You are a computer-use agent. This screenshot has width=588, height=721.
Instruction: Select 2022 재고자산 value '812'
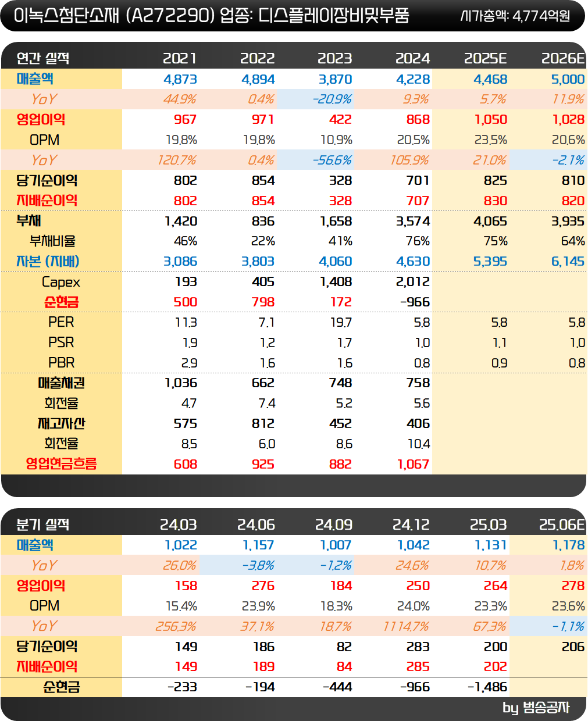263,423
